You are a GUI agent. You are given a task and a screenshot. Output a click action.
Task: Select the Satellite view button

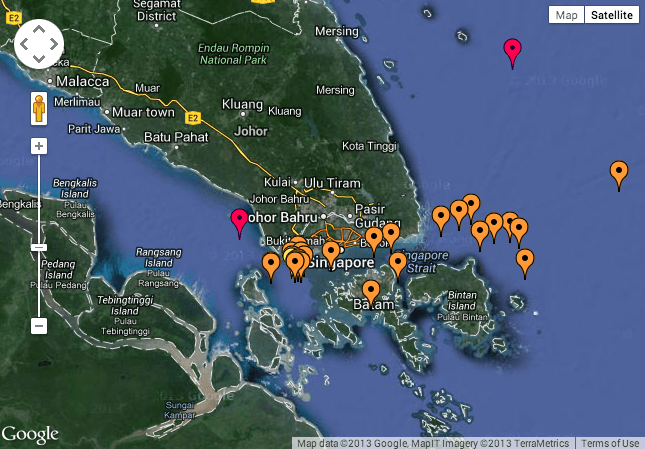click(611, 15)
